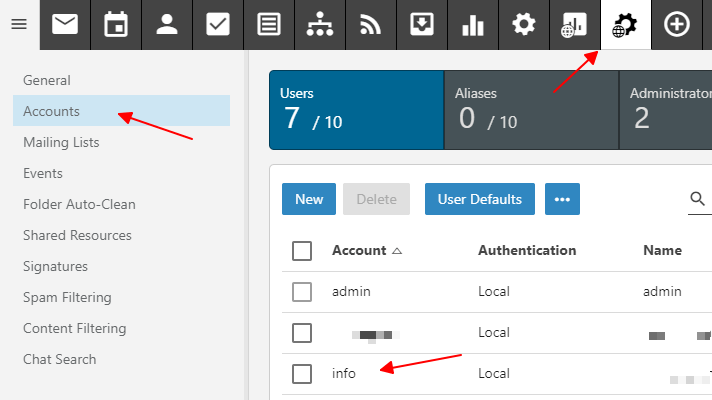This screenshot has width=712, height=400.
Task: Toggle the select-all accounts checkbox
Action: pos(302,251)
